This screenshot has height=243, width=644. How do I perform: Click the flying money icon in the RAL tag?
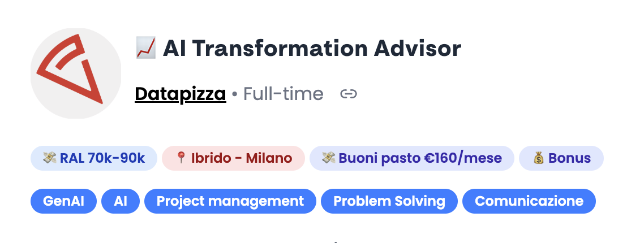click(50, 158)
